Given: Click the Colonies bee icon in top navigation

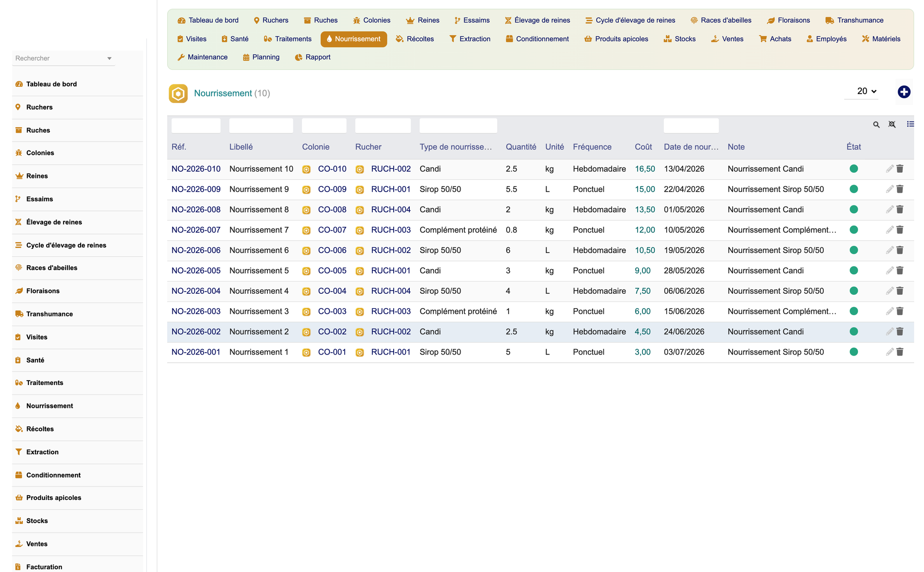Looking at the screenshot, I should [357, 20].
